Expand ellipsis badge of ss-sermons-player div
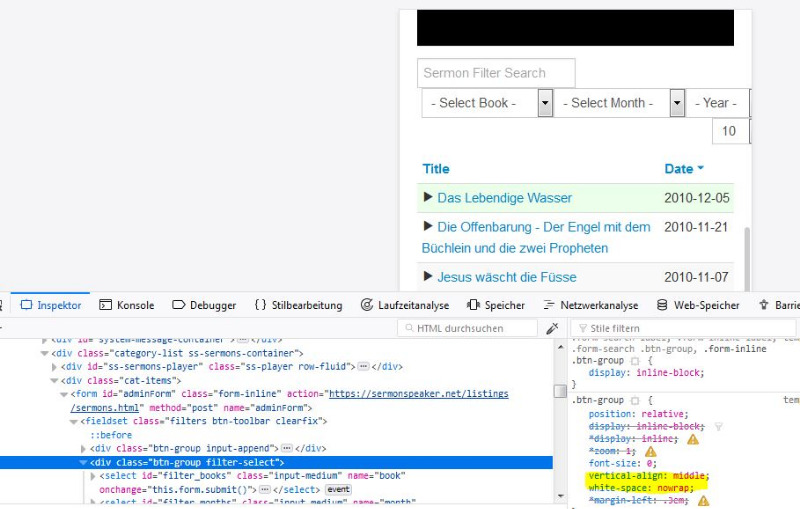The height and width of the screenshot is (509, 800). pos(363,367)
